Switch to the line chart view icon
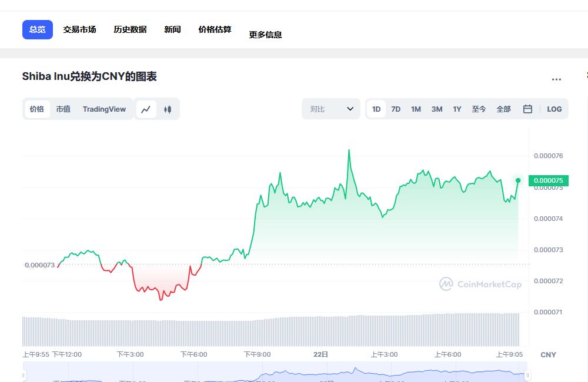 click(x=146, y=109)
